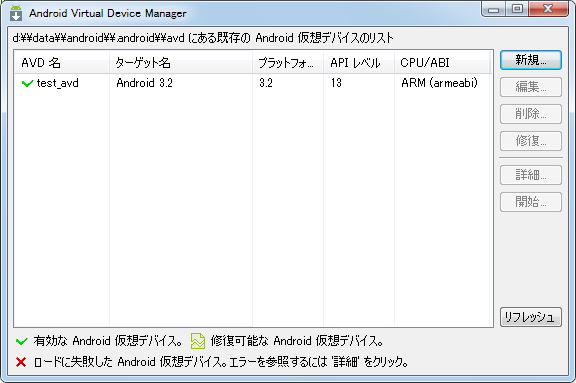Click the Android 3.2 target name cell
The image size is (576, 383).
pyautogui.click(x=144, y=83)
